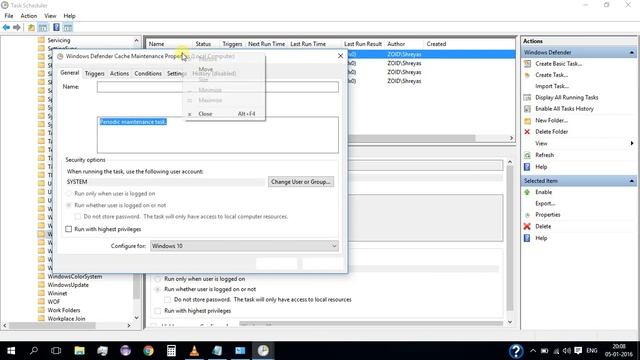Click the taskbar Search icon

[x=34, y=351]
